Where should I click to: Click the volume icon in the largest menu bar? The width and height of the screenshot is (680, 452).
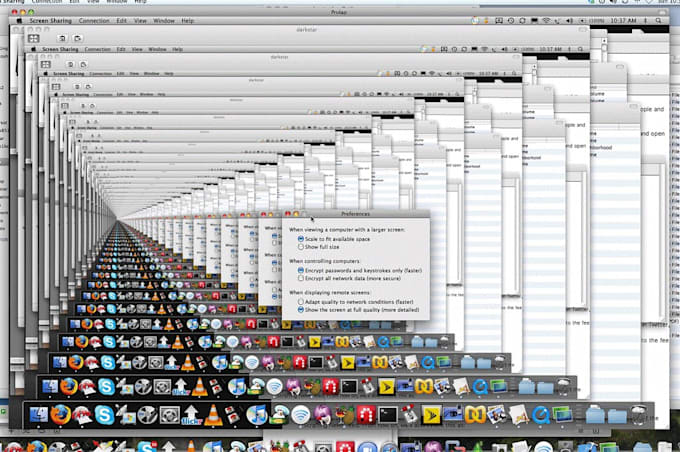pos(569,21)
